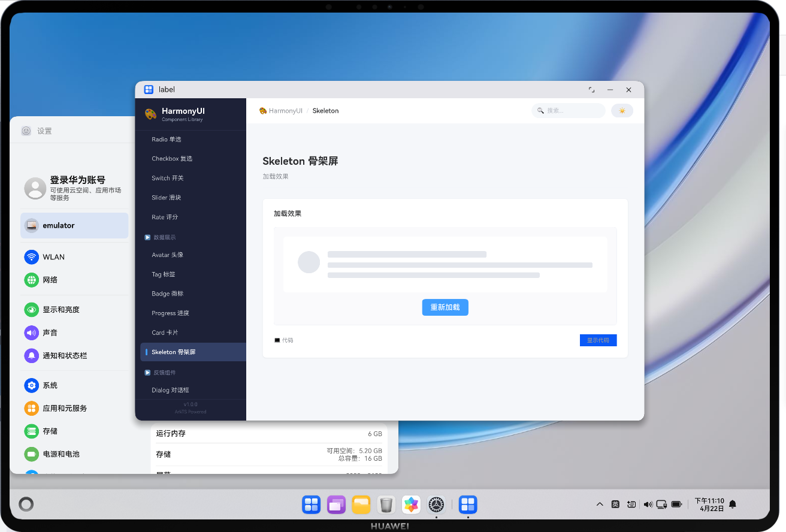786x532 pixels.
Task: Click the 显示代码 show code button
Action: pyautogui.click(x=598, y=340)
